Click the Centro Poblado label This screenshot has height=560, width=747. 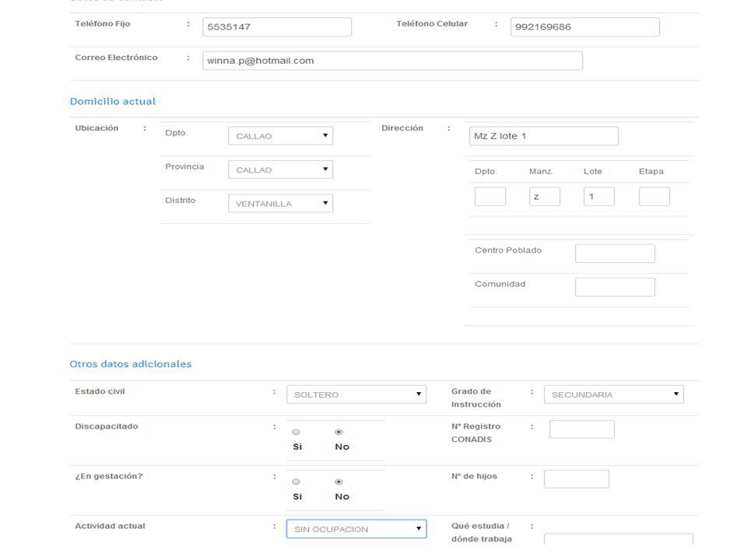(x=508, y=250)
